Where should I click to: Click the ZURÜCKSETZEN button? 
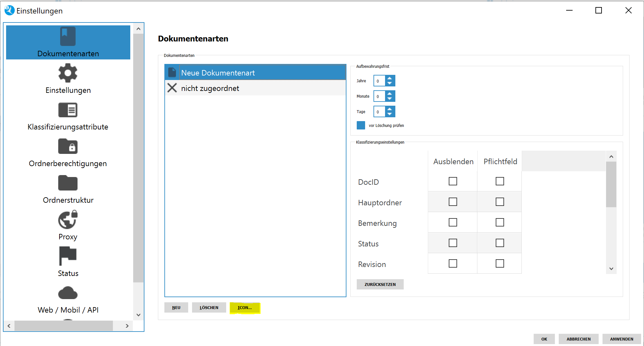[380, 284]
